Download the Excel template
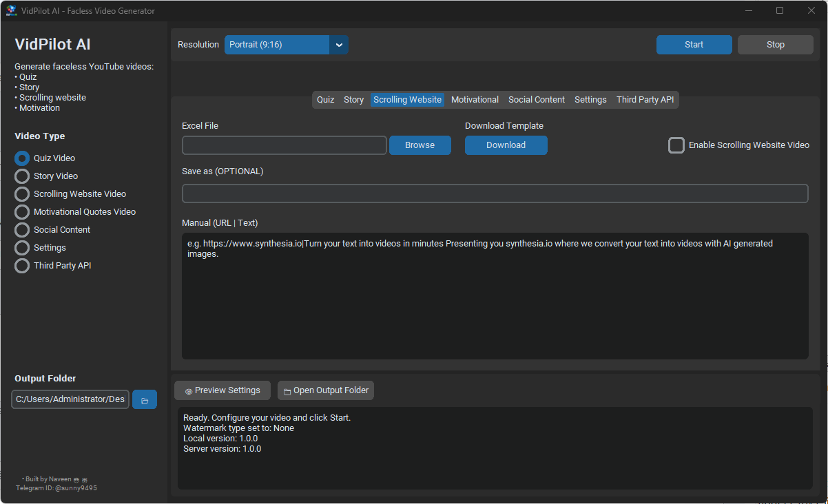The width and height of the screenshot is (828, 504). coord(506,145)
